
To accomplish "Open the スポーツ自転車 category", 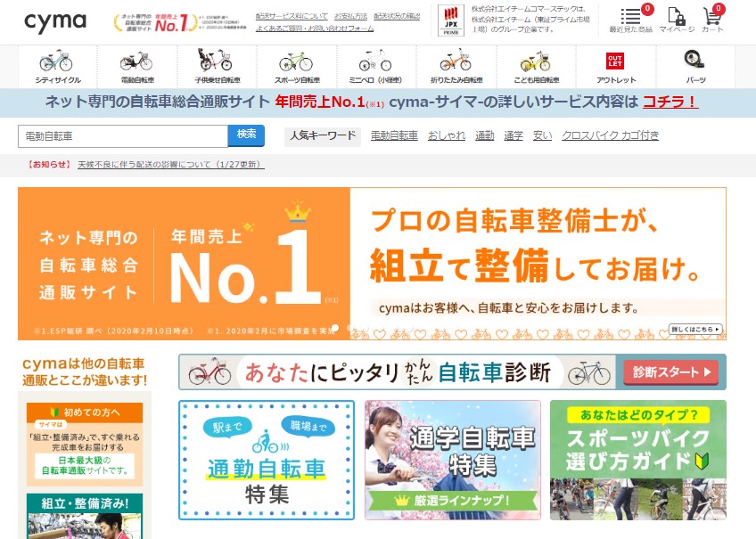I will (x=295, y=66).
